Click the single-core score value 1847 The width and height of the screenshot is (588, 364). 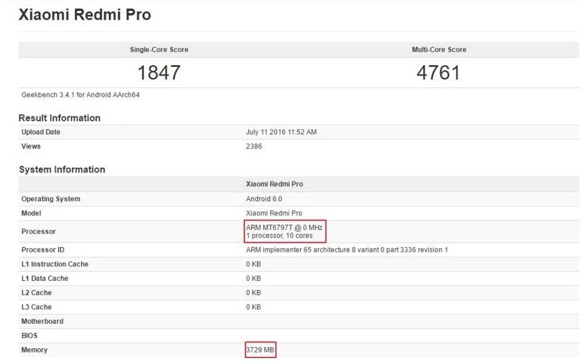[159, 72]
